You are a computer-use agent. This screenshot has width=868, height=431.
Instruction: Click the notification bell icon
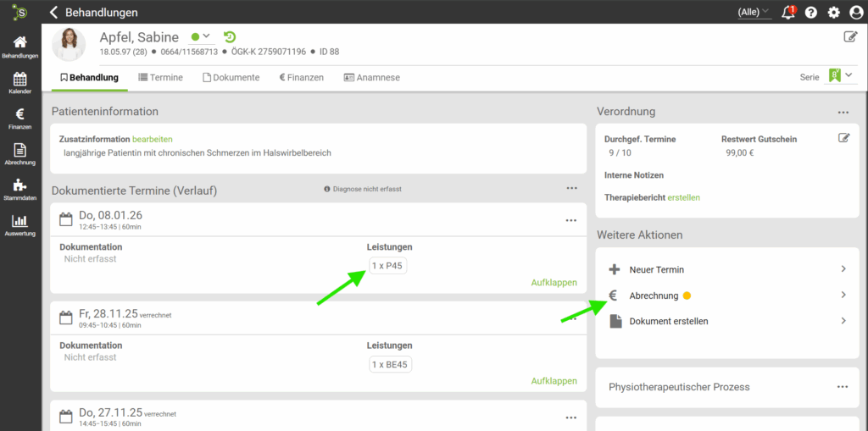pos(788,13)
